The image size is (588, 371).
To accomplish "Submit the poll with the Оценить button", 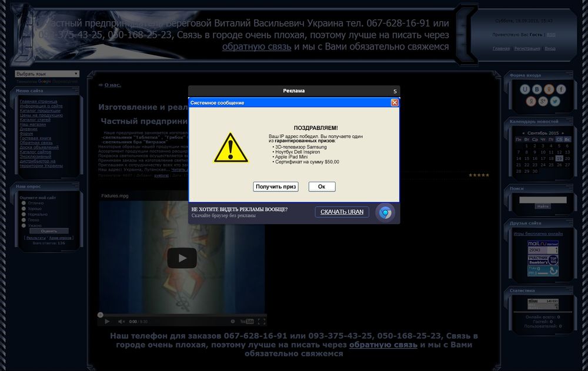I will coord(49,231).
